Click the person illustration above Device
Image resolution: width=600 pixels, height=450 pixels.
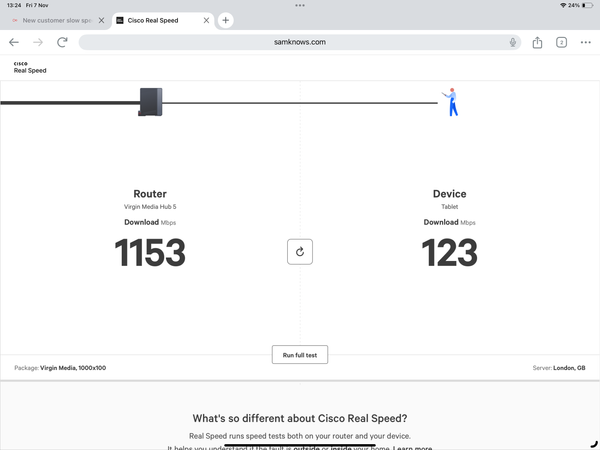tap(452, 101)
